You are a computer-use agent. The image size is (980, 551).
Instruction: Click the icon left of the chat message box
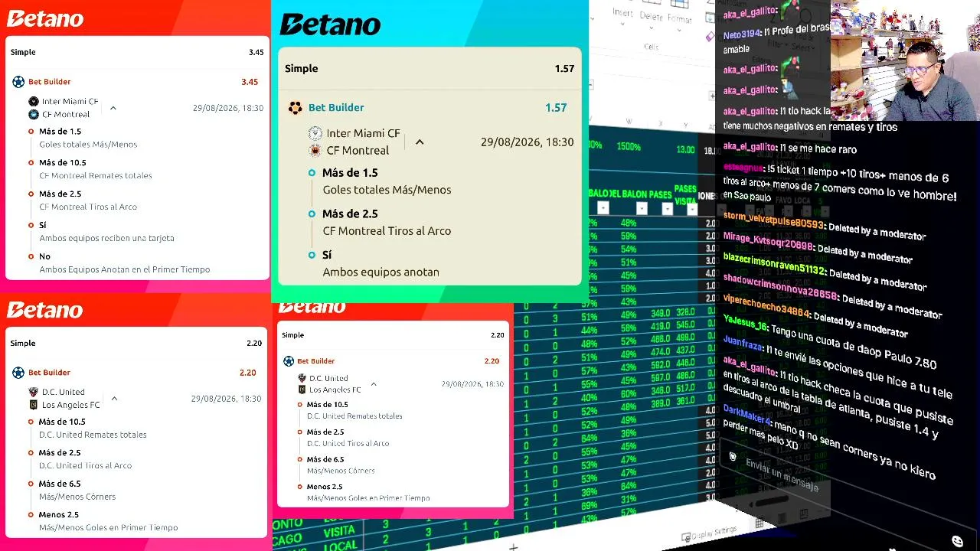(733, 457)
